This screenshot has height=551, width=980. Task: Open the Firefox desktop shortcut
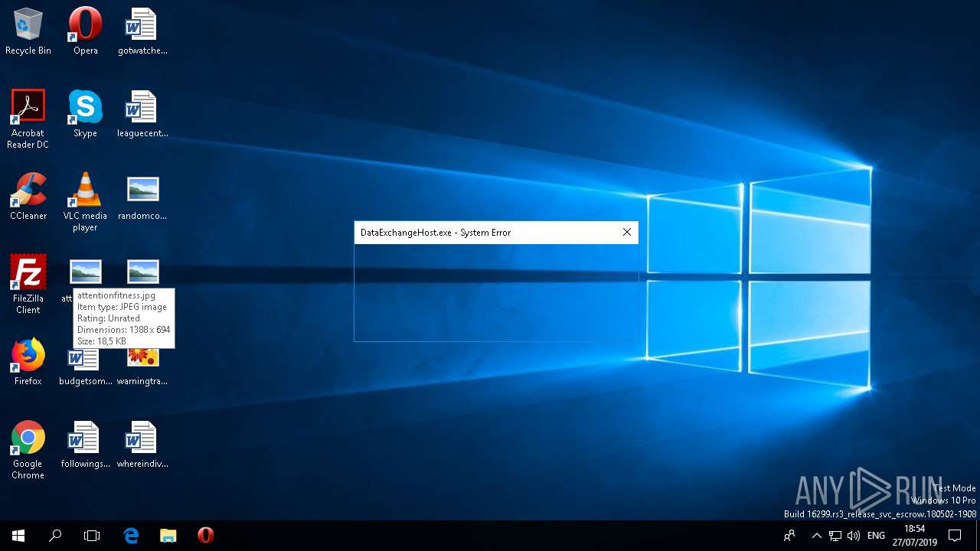tap(28, 362)
